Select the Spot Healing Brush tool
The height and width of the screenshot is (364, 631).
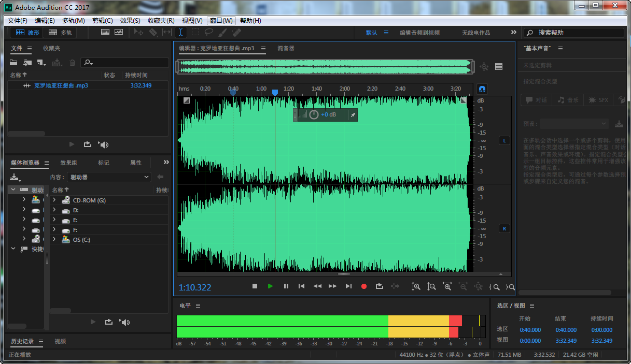[236, 32]
